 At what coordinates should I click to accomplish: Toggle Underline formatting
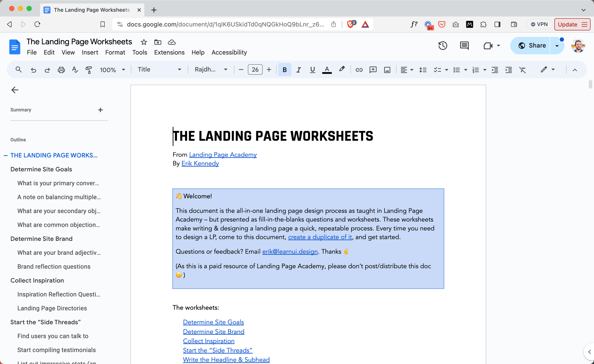tap(312, 70)
